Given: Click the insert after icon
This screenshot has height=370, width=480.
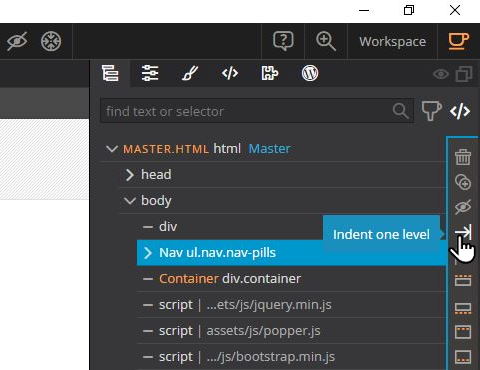Looking at the screenshot, I should click(x=463, y=308).
